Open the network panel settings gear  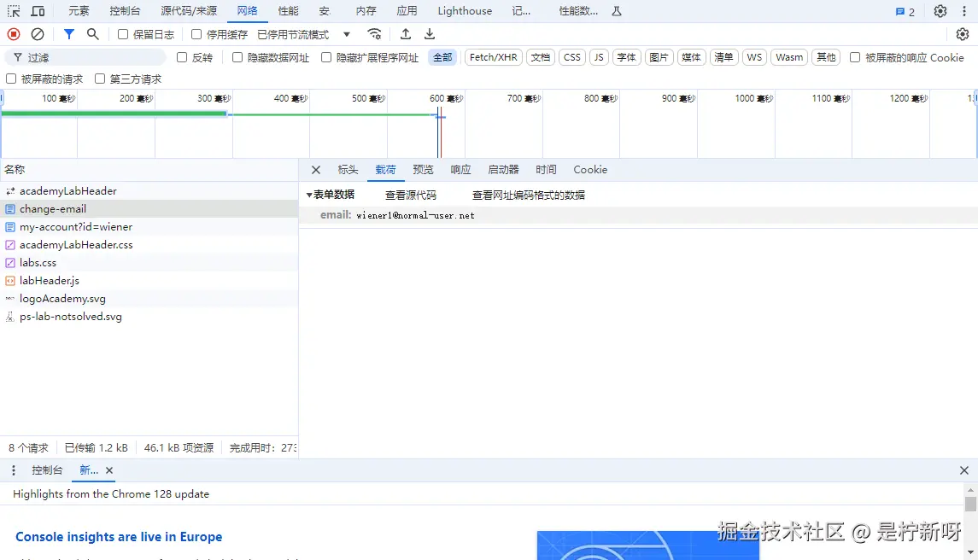click(963, 34)
